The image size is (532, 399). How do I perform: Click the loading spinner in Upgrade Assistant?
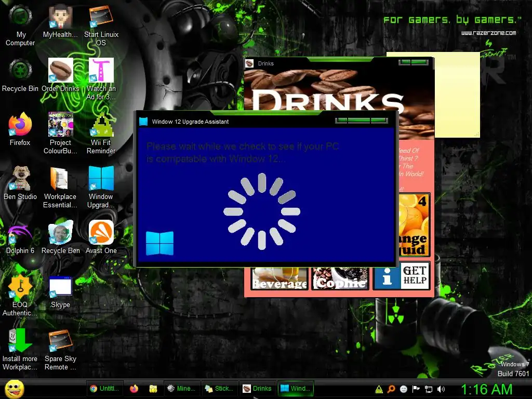[x=262, y=211]
